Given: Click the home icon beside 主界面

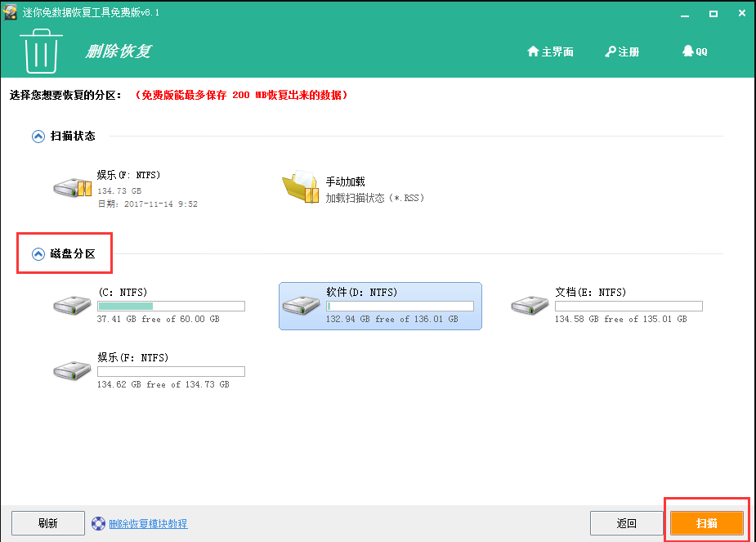Looking at the screenshot, I should tap(533, 52).
